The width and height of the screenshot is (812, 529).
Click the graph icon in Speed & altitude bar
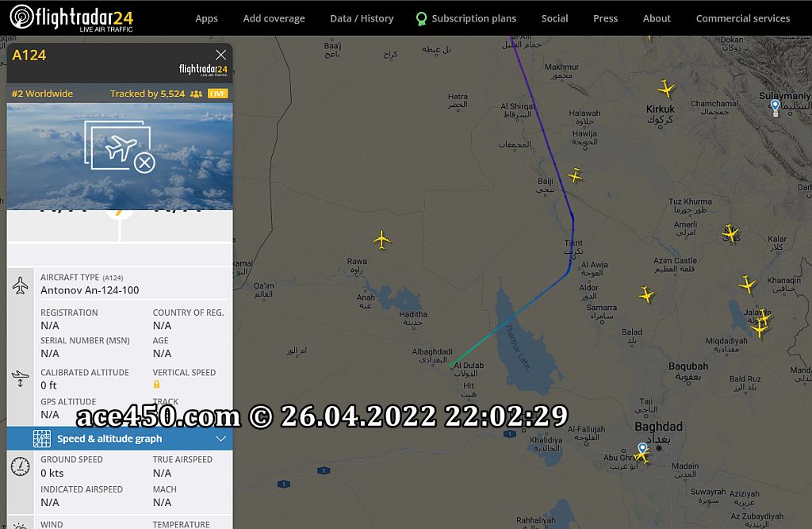(x=42, y=439)
